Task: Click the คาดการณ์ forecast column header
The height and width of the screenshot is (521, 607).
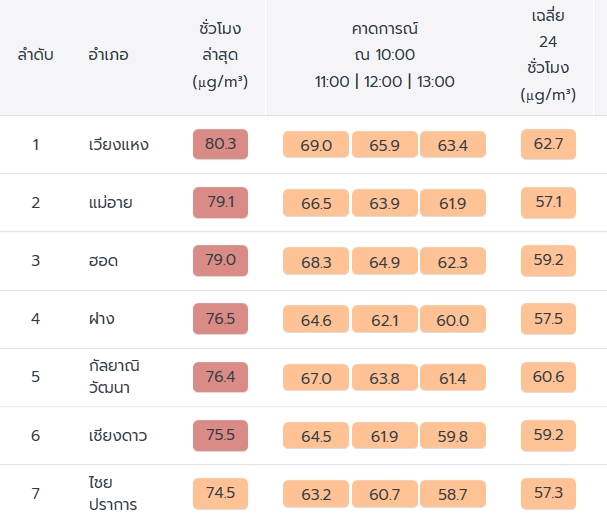Action: (x=385, y=54)
